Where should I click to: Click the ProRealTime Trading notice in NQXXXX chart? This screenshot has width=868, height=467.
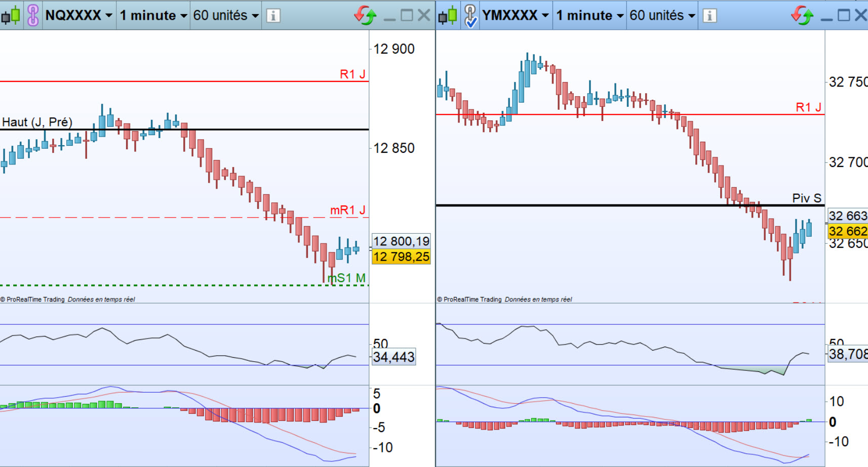pyautogui.click(x=68, y=300)
